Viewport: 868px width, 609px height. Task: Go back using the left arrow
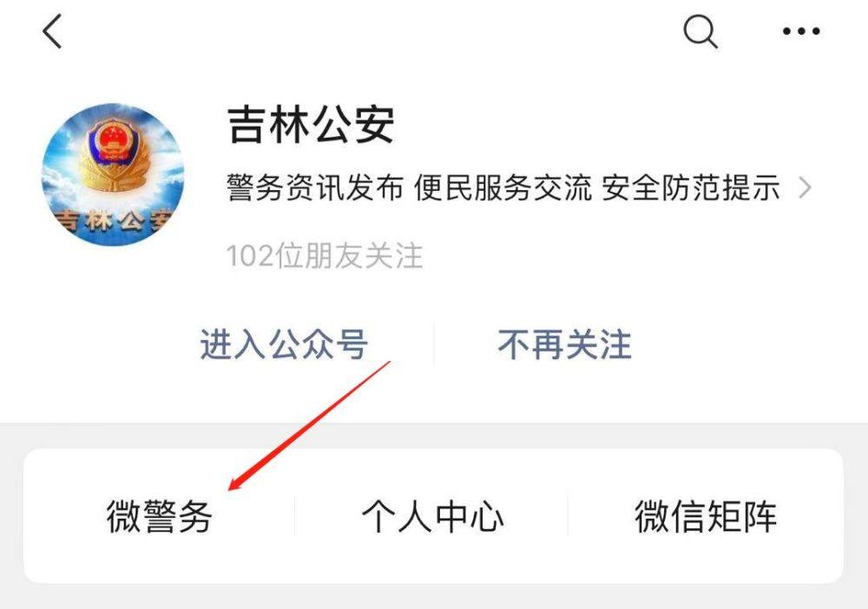[53, 31]
